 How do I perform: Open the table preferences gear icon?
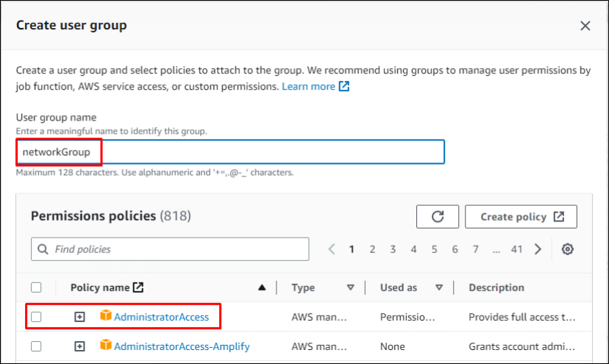pos(567,249)
